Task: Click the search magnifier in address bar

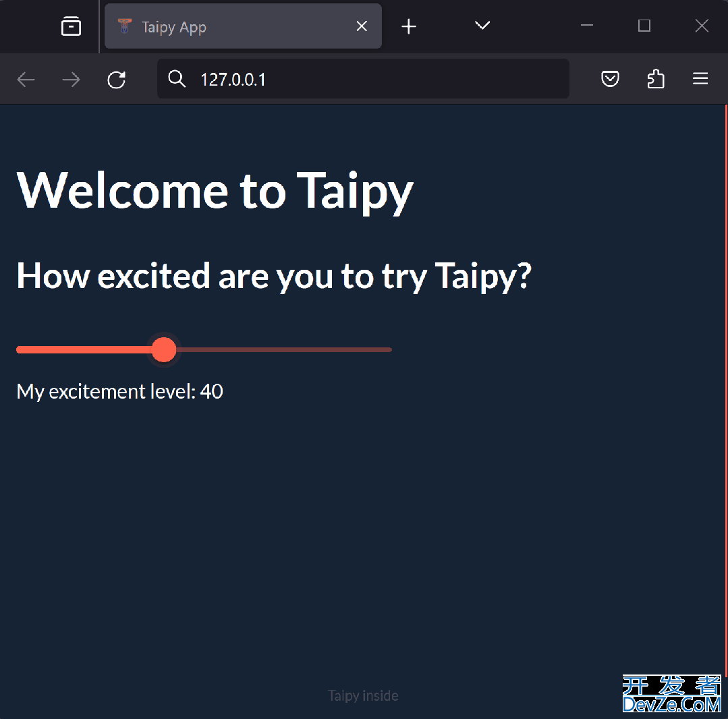Action: pyautogui.click(x=177, y=79)
